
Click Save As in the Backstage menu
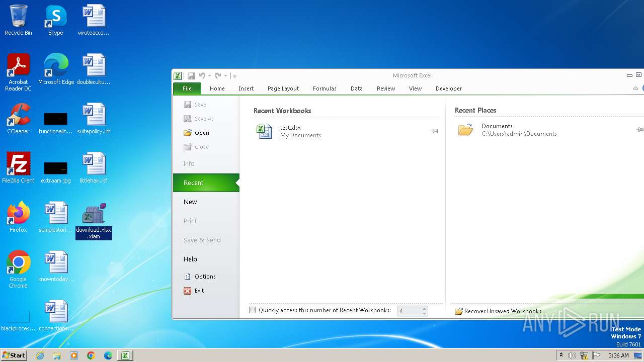[x=199, y=119]
